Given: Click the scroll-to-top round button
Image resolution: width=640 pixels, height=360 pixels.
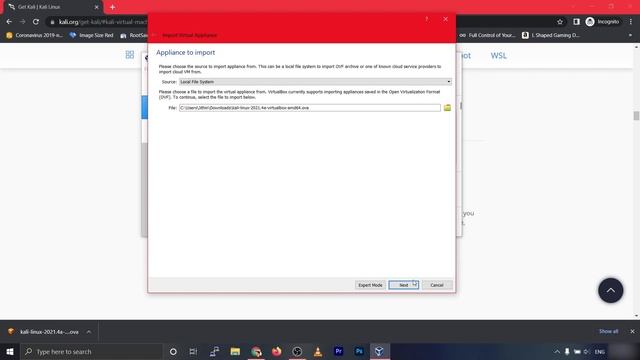Looking at the screenshot, I should pos(611,290).
